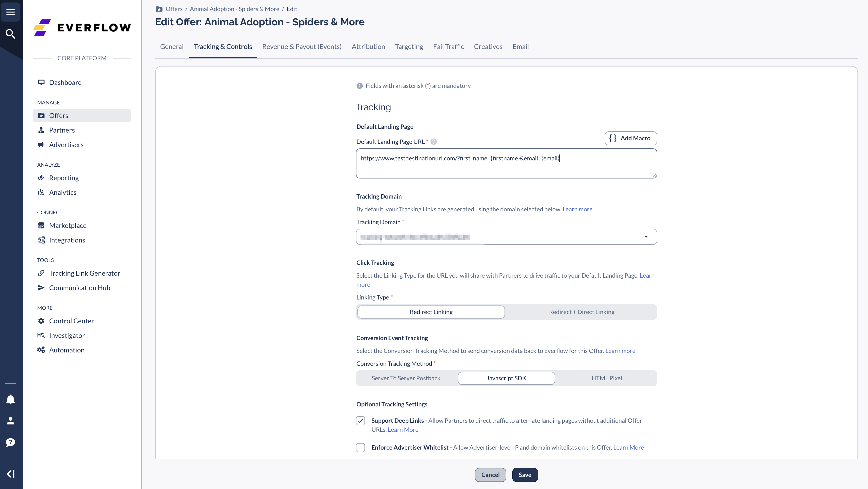Click Offers breadcrumb link
868x489 pixels.
pos(174,9)
